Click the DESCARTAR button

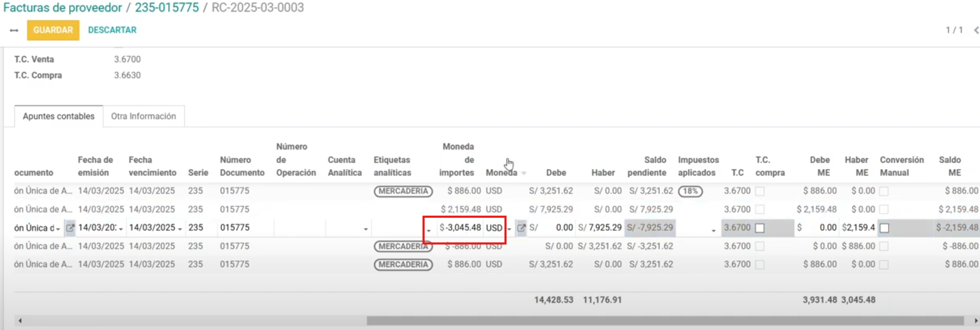112,30
